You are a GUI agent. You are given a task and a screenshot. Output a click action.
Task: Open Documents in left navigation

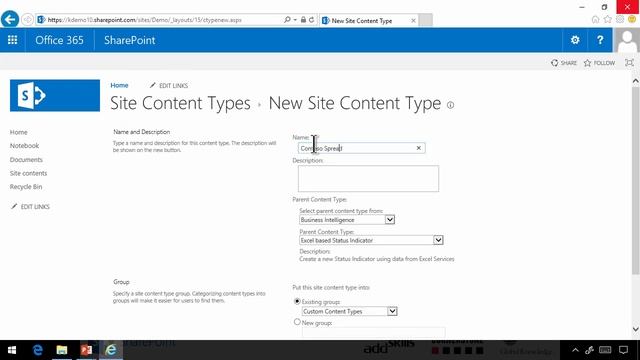tap(26, 160)
